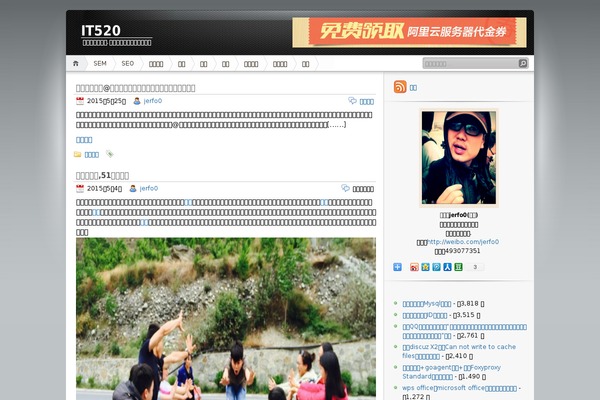Open comments link on the May 25 post
The image size is (600, 400).
coord(367,101)
